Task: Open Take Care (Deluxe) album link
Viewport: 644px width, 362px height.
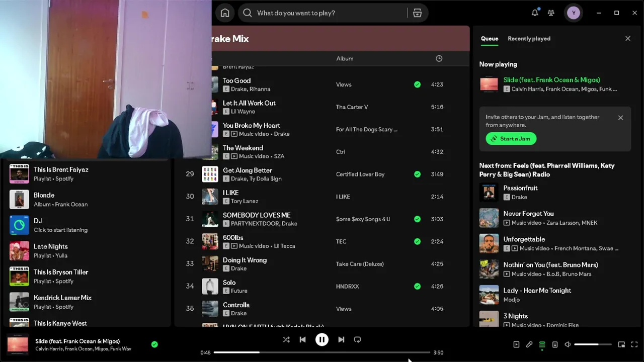Action: tap(359, 264)
